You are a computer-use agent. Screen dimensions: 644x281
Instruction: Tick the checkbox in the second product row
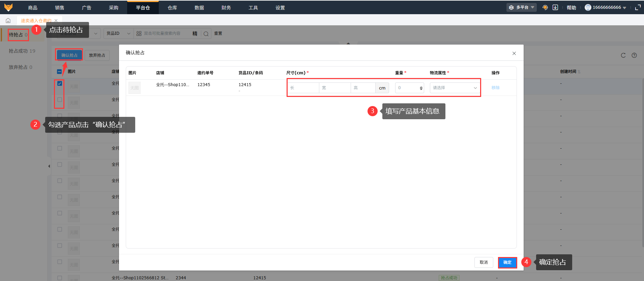[x=60, y=100]
